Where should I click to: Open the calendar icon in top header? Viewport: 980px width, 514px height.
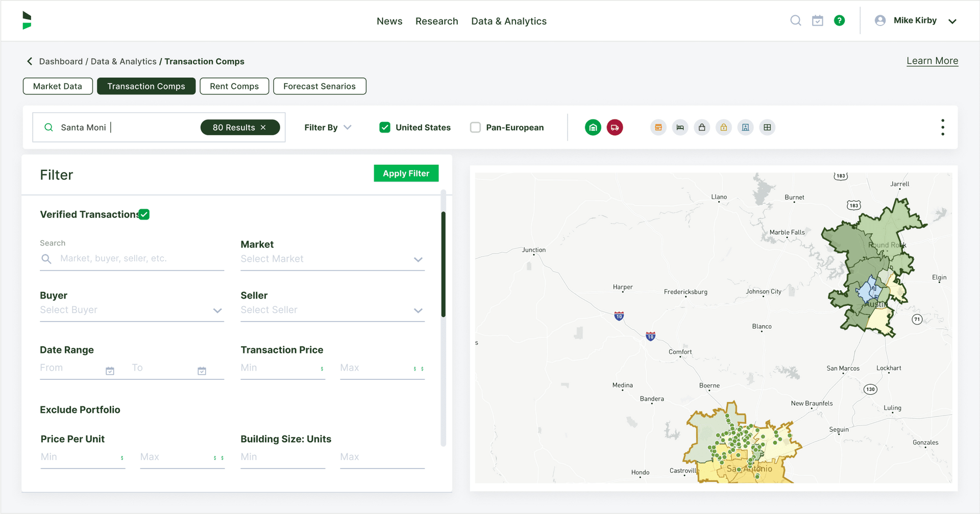818,20
